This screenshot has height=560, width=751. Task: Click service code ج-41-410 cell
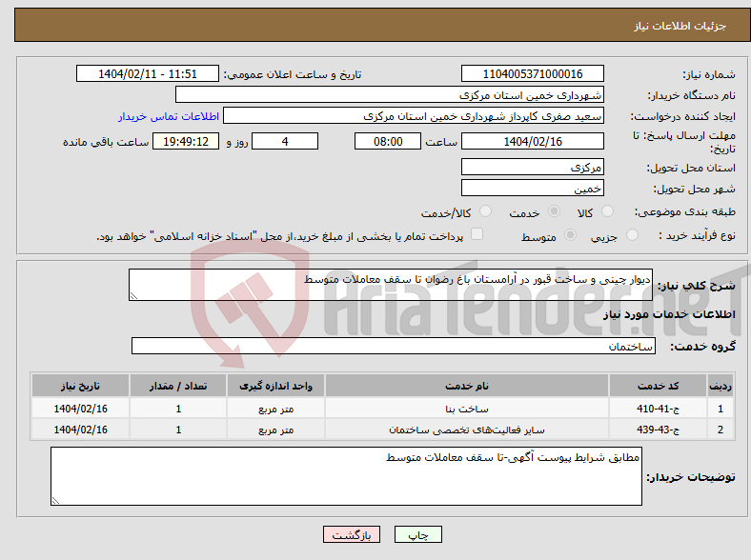point(659,409)
